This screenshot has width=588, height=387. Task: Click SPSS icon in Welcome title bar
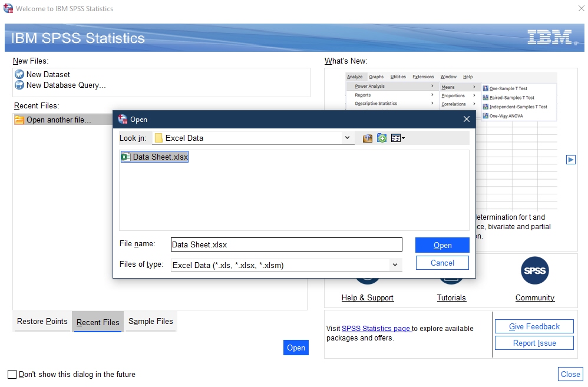click(x=8, y=8)
